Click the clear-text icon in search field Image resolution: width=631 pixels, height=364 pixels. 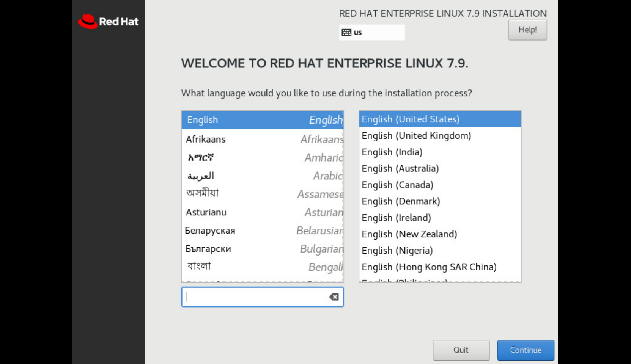(334, 297)
